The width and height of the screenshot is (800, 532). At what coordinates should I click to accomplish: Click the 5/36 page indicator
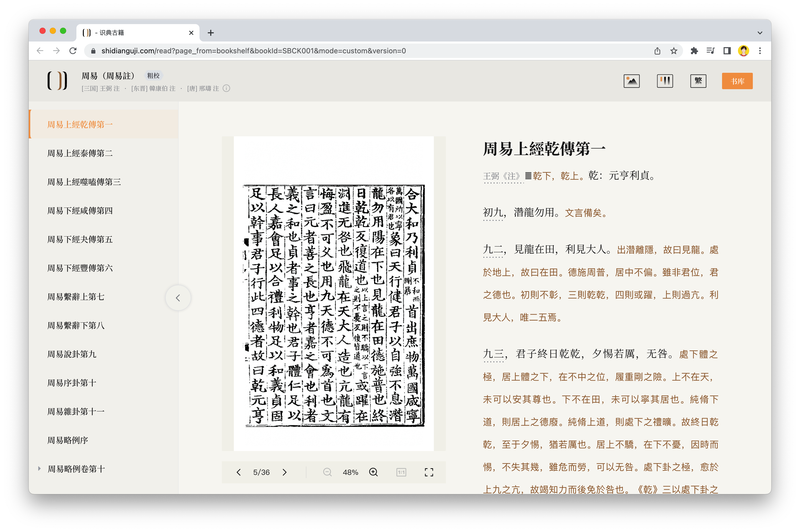[261, 472]
